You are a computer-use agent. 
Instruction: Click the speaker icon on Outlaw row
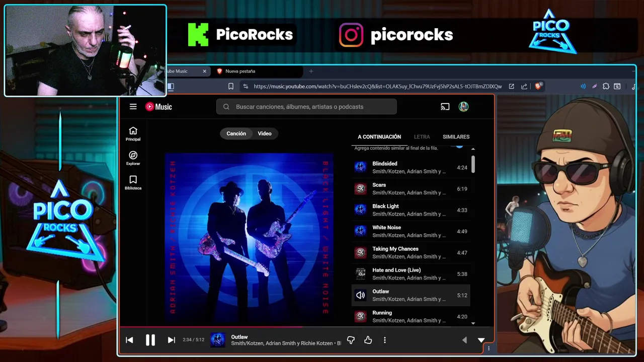click(360, 295)
